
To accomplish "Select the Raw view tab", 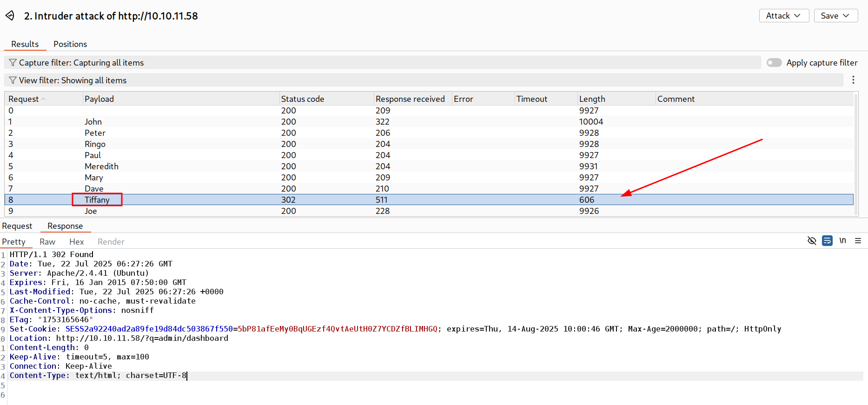I will point(47,242).
